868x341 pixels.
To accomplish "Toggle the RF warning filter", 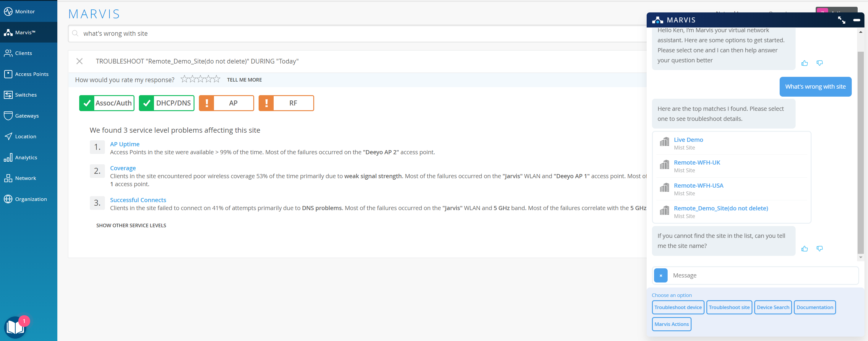I will pyautogui.click(x=286, y=103).
